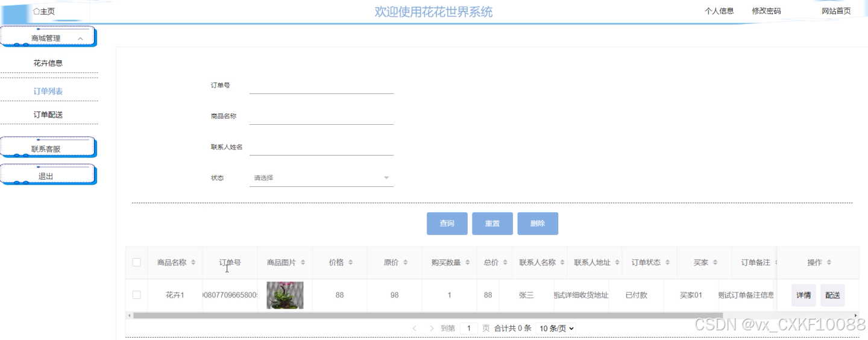Sort by 订单状态 column arrows

[667, 262]
